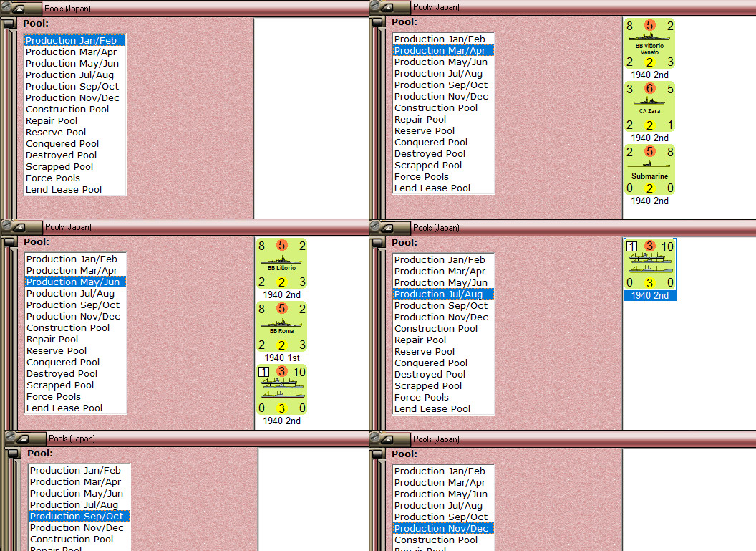Pick Production Jul/Aug in the BB Roma window
This screenshot has height=551, width=756.
coord(76,293)
